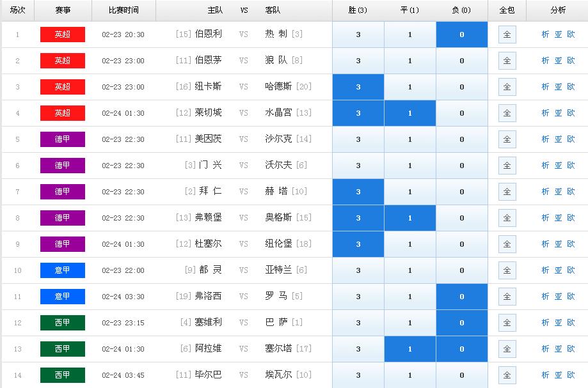Image resolution: width=588 pixels, height=388 pixels.
Task: Deselect loss (0) for 阿拉维 vs 塞尔塔
Action: (x=461, y=349)
